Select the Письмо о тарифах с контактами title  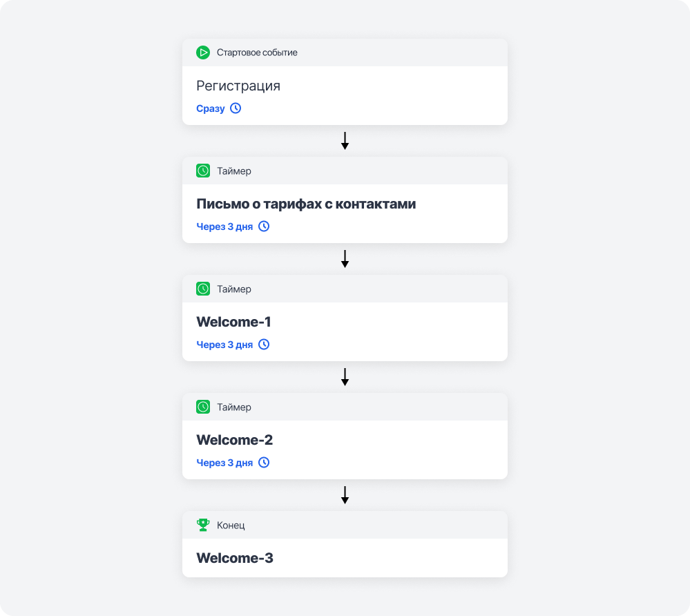tap(306, 204)
